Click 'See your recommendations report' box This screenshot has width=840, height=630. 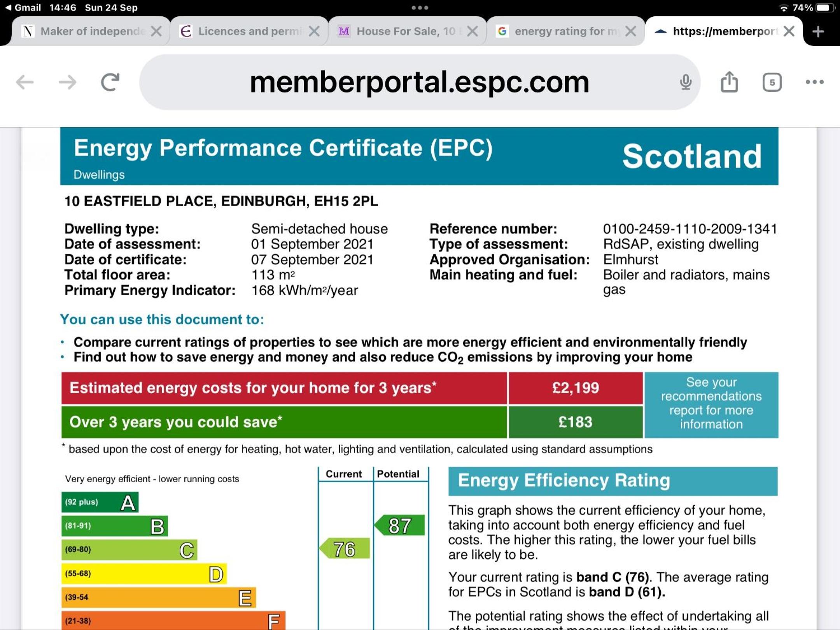point(711,404)
